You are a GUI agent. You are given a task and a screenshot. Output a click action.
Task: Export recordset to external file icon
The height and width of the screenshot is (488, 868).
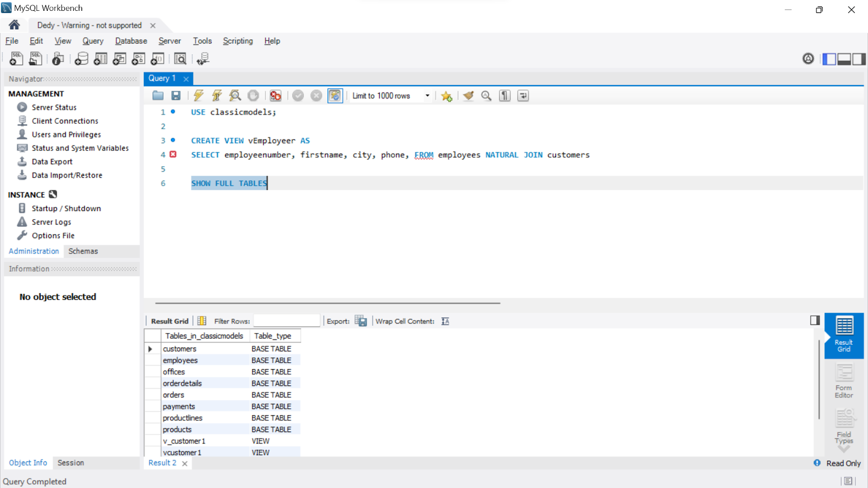click(x=361, y=321)
